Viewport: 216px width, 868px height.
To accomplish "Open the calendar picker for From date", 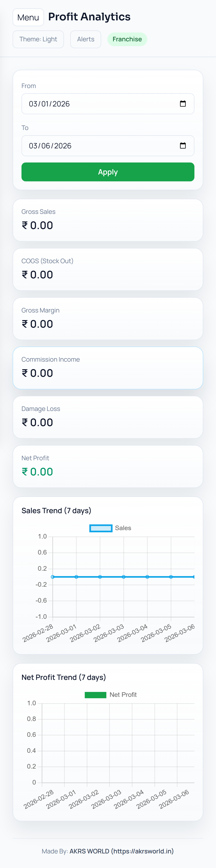I will click(183, 104).
